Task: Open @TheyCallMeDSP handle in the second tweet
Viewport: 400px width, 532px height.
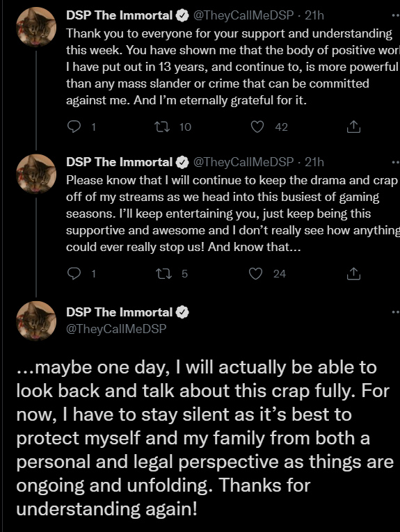Action: pyautogui.click(x=243, y=163)
